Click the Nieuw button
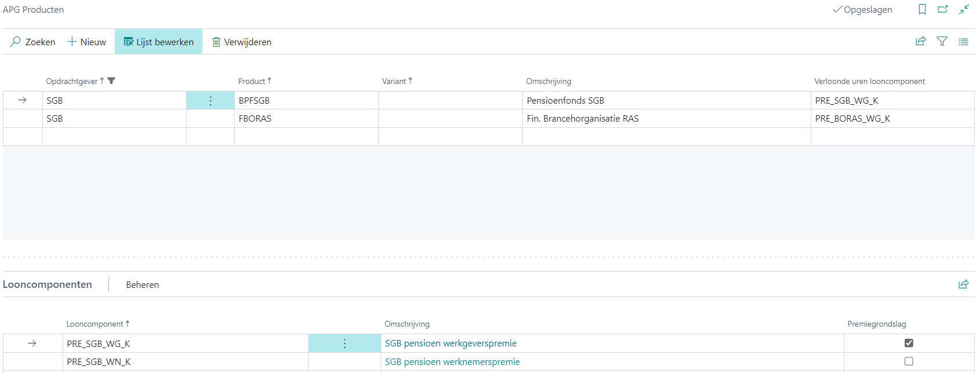Image resolution: width=980 pixels, height=373 pixels. (87, 42)
